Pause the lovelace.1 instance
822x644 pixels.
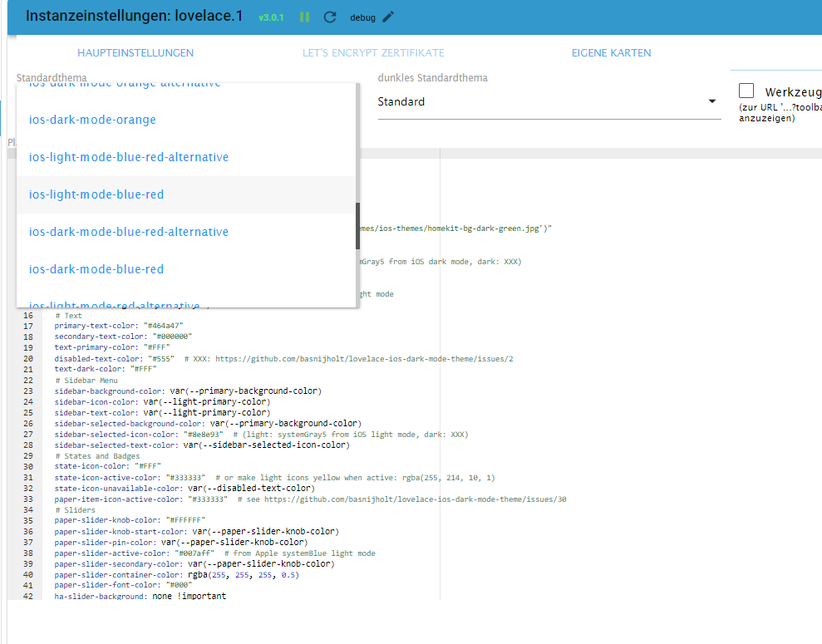coord(305,17)
